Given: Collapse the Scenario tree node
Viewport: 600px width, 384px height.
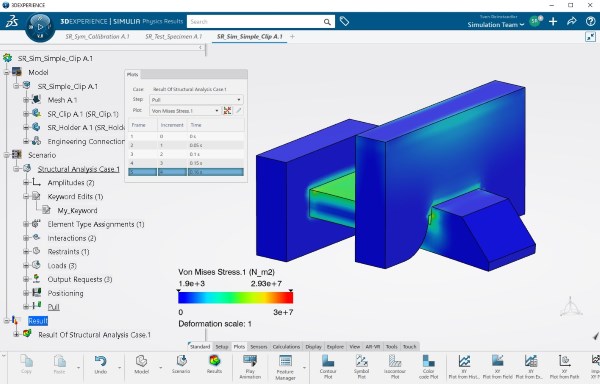Looking at the screenshot, I should coord(7,155).
